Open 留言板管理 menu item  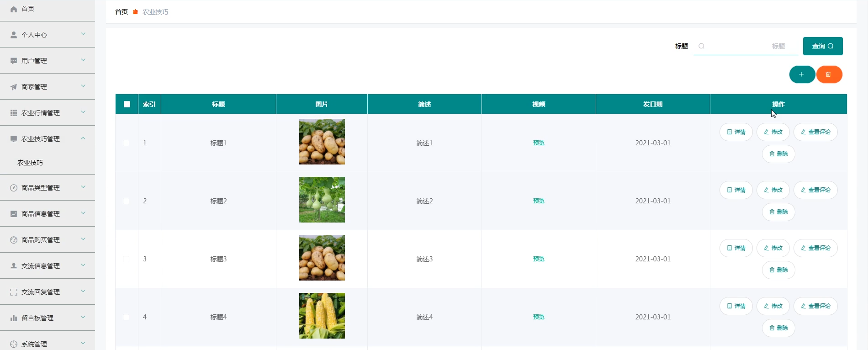pos(48,318)
